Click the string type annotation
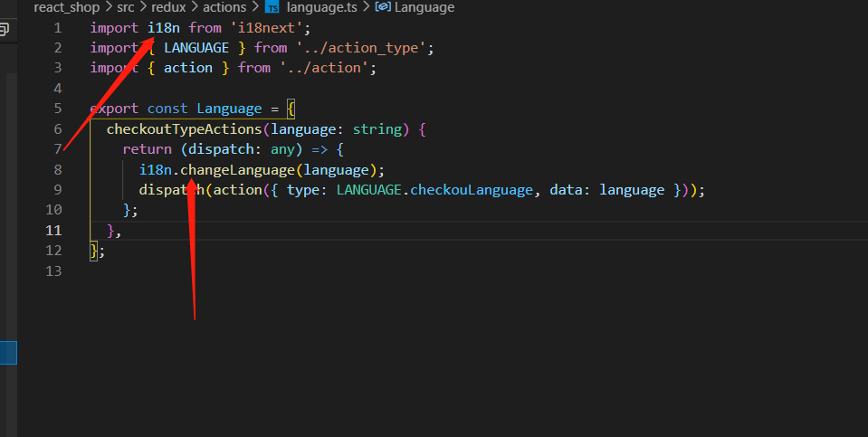The width and height of the screenshot is (868, 437). click(x=377, y=128)
